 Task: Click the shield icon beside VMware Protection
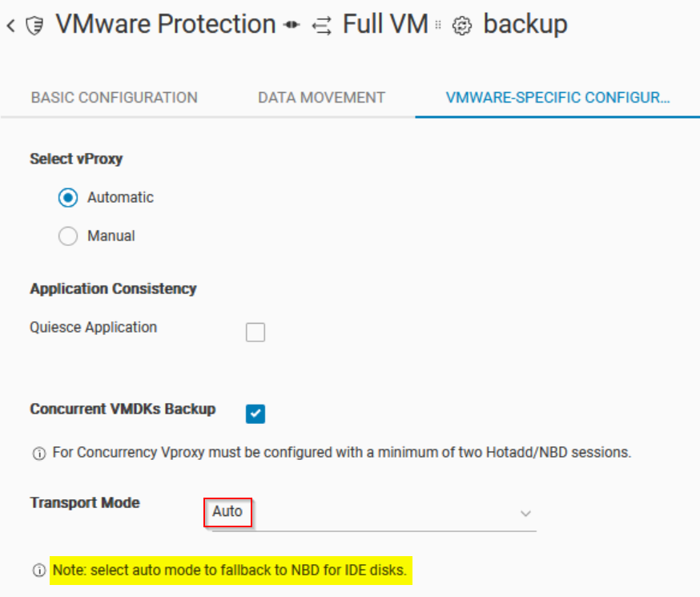(34, 26)
